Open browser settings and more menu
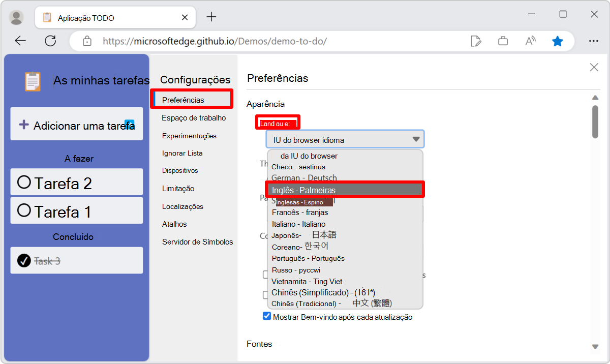The height and width of the screenshot is (364, 610). 593,41
